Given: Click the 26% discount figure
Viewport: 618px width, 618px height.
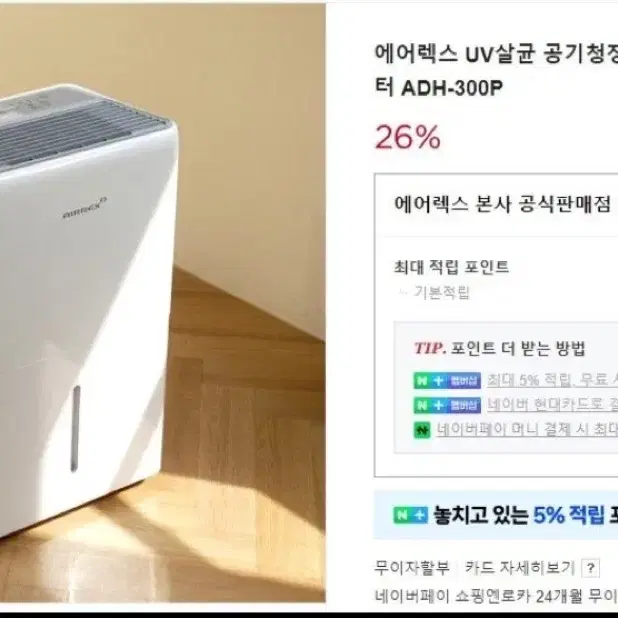Looking at the screenshot, I should [x=408, y=137].
